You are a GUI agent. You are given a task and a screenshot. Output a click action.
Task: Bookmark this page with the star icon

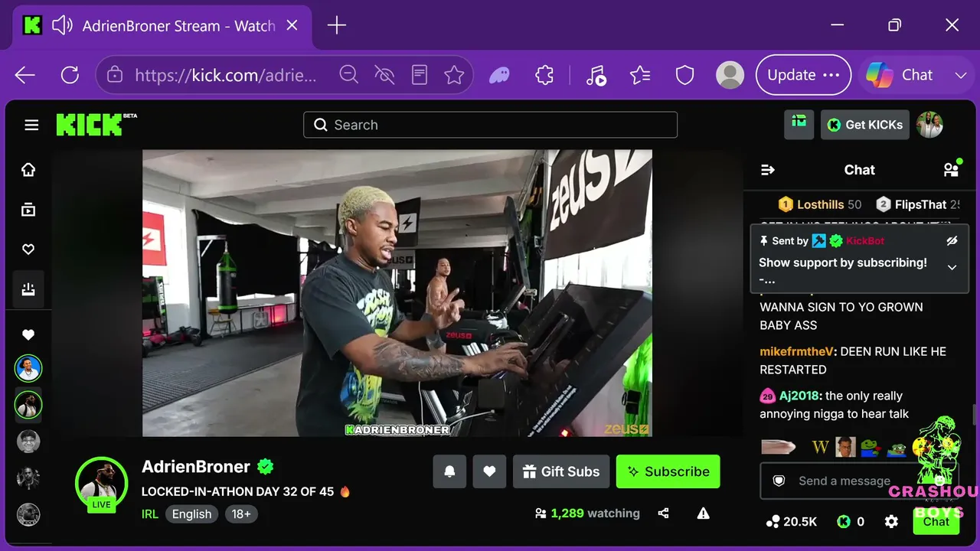point(455,75)
